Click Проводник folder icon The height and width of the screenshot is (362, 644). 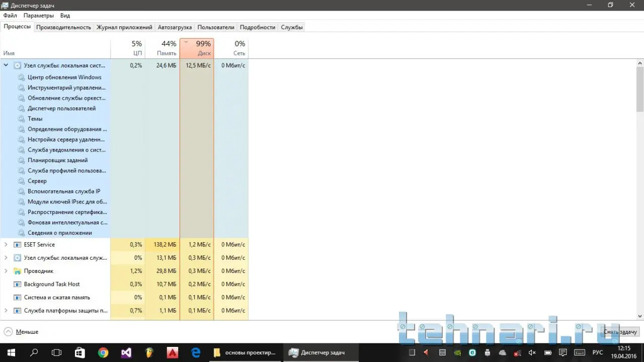point(17,271)
